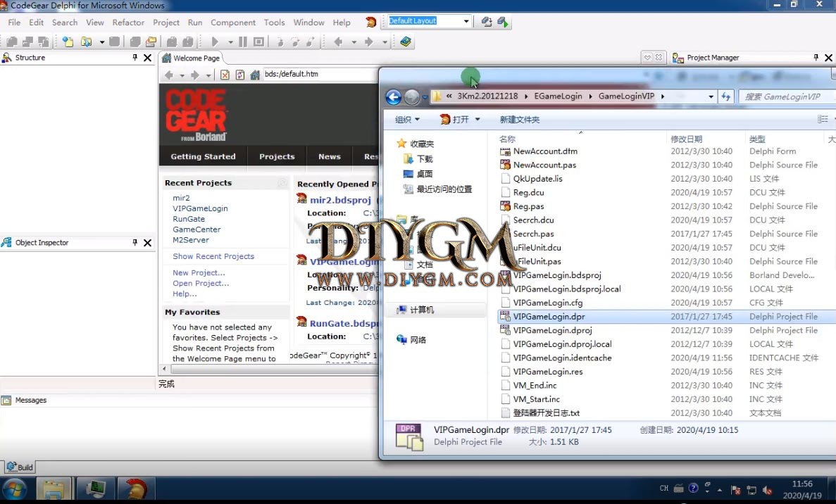Change view icon in Explorer toolbar
The height and width of the screenshot is (504, 836).
823,120
